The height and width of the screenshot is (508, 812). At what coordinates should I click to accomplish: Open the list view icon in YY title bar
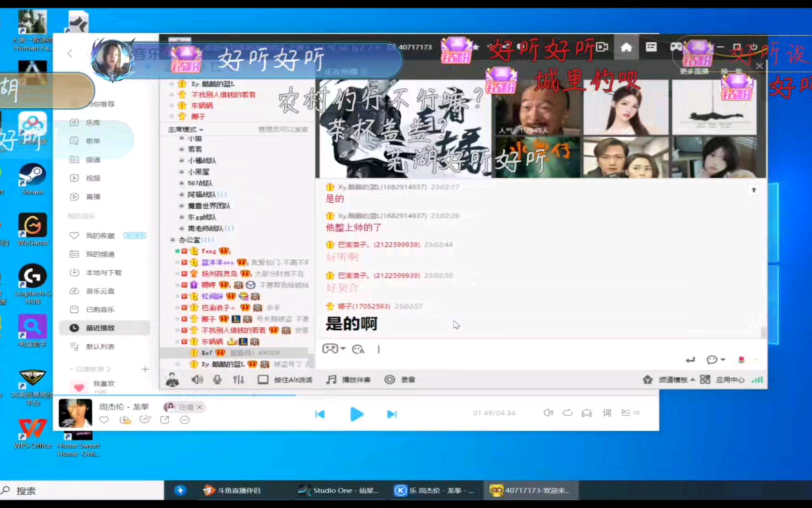651,47
